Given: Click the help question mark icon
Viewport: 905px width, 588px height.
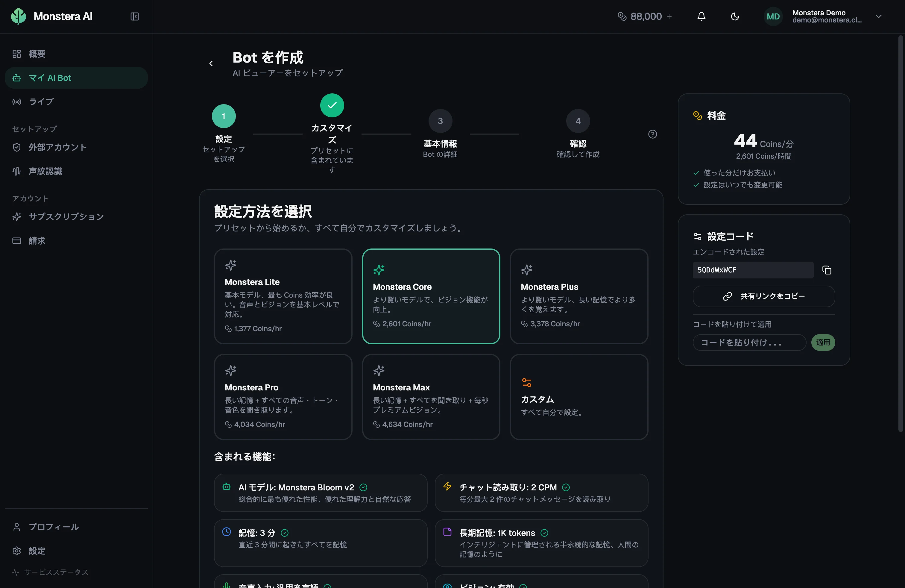Looking at the screenshot, I should pos(652,134).
